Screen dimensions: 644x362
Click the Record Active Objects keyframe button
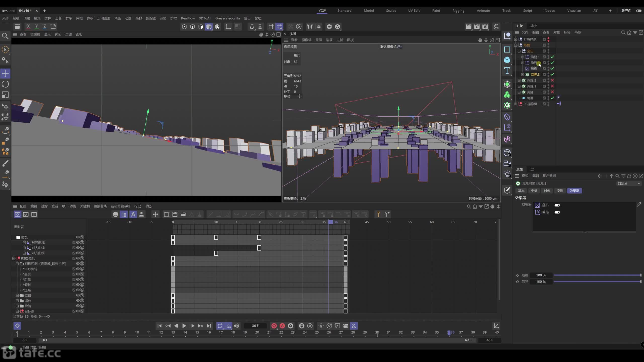click(274, 326)
